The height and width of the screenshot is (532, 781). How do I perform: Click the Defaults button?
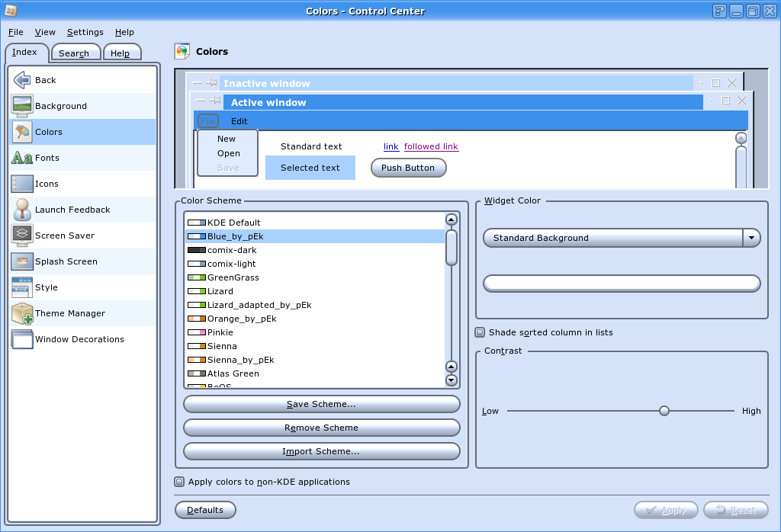(x=205, y=510)
